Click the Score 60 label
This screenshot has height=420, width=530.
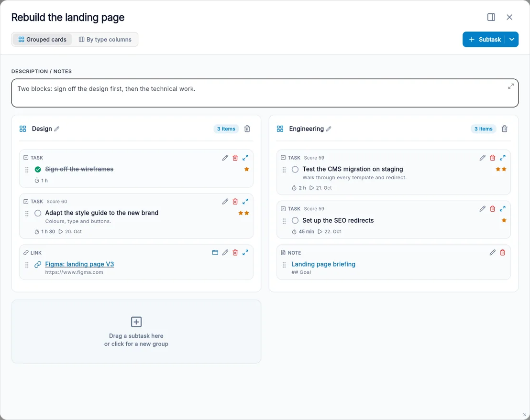click(57, 202)
